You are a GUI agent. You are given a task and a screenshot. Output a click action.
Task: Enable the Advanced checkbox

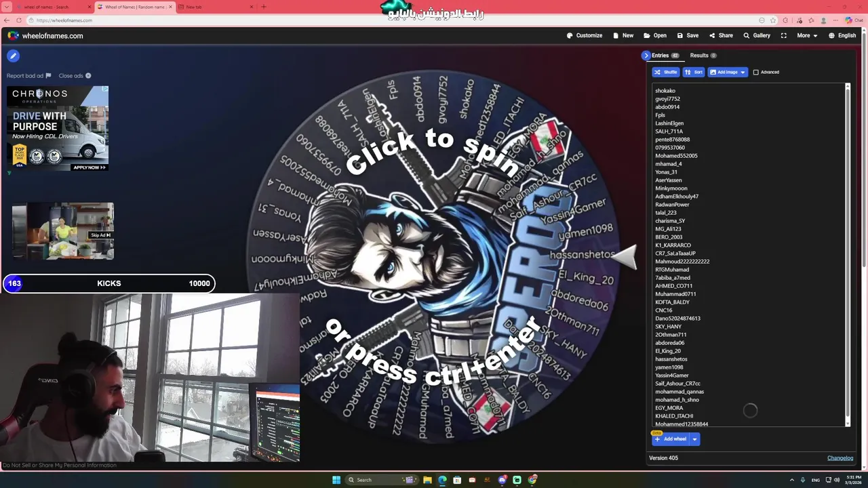(756, 72)
